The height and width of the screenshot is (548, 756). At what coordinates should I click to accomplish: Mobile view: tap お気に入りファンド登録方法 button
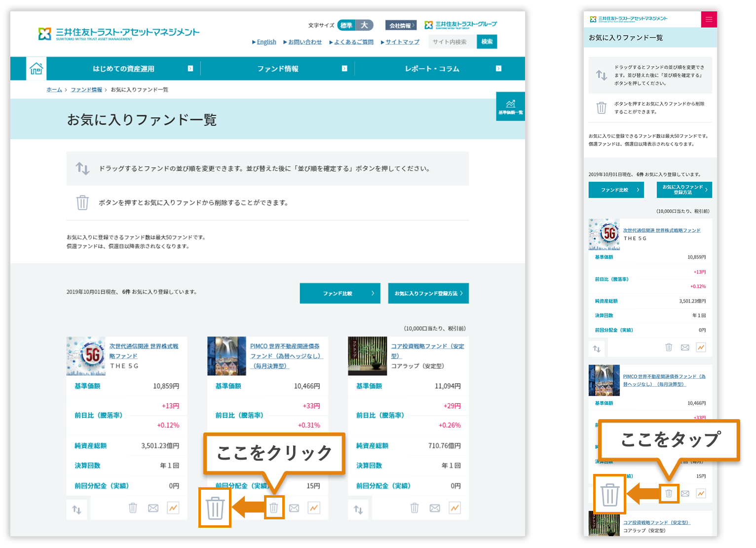click(684, 190)
